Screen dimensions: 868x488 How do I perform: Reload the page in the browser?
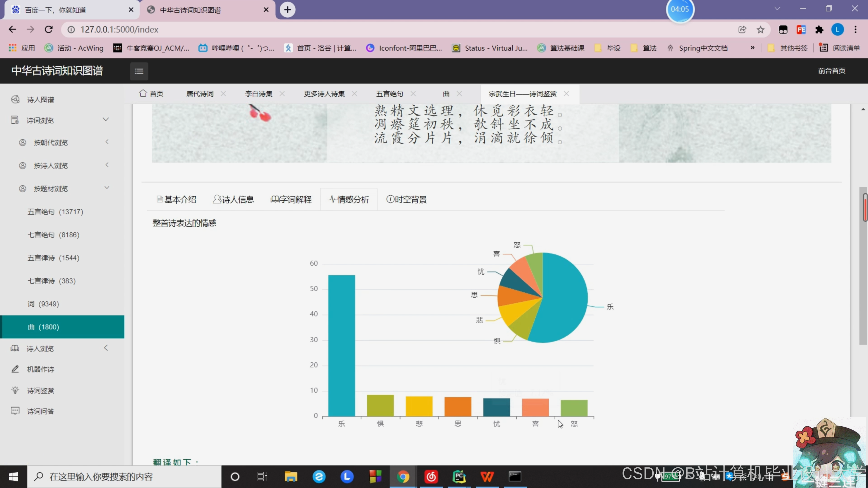(49, 30)
